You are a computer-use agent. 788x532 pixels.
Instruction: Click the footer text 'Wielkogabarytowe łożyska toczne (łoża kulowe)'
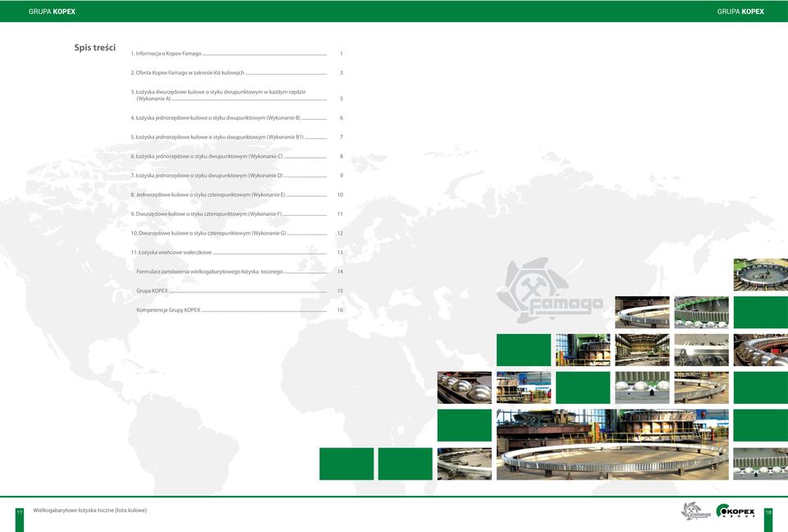click(x=90, y=510)
